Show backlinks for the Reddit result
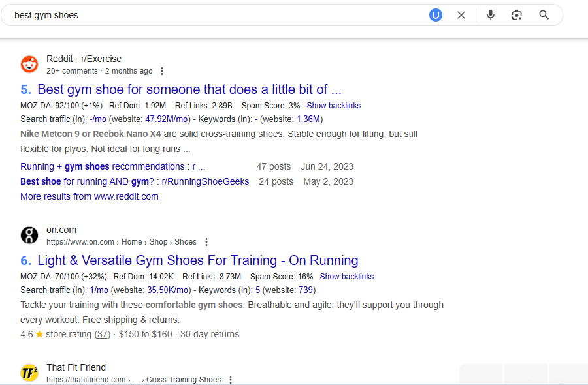This screenshot has height=385, width=588. click(334, 106)
